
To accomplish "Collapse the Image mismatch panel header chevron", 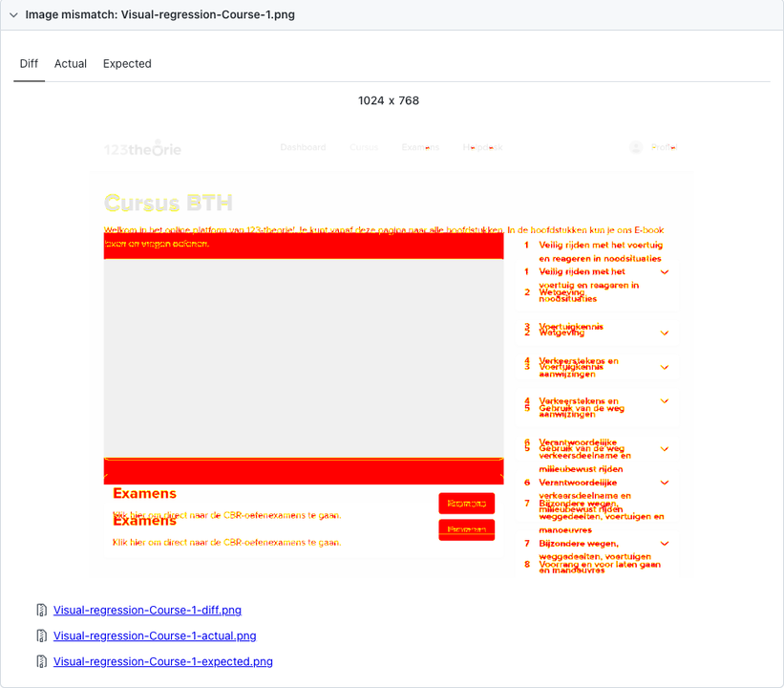I will [13, 14].
